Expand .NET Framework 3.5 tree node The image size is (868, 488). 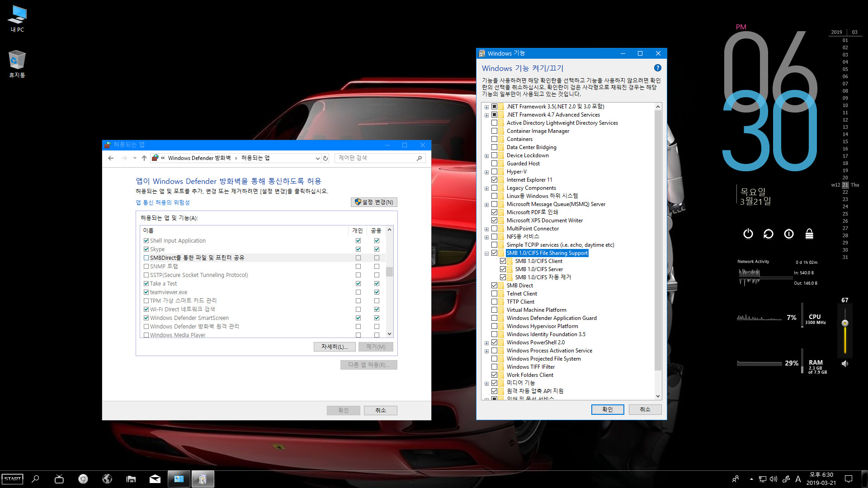pos(486,107)
